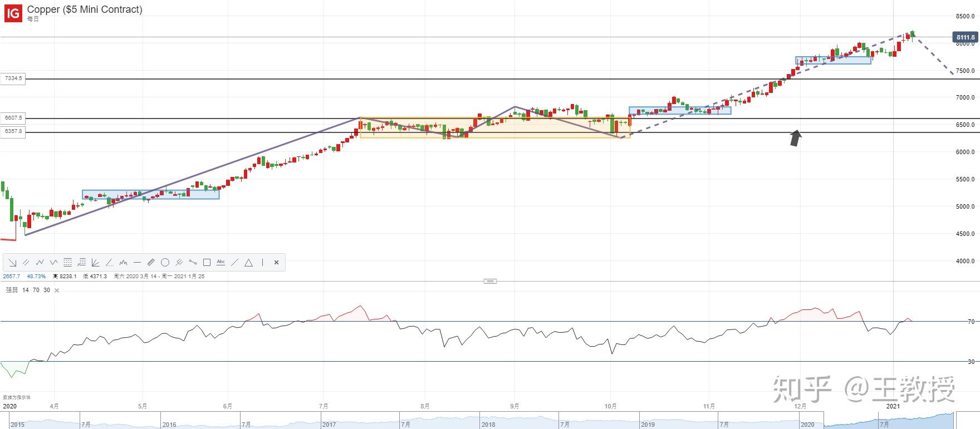This screenshot has height=429, width=980.
Task: Select the orange rectangle drawing in the consolidation zone
Action: [495, 127]
